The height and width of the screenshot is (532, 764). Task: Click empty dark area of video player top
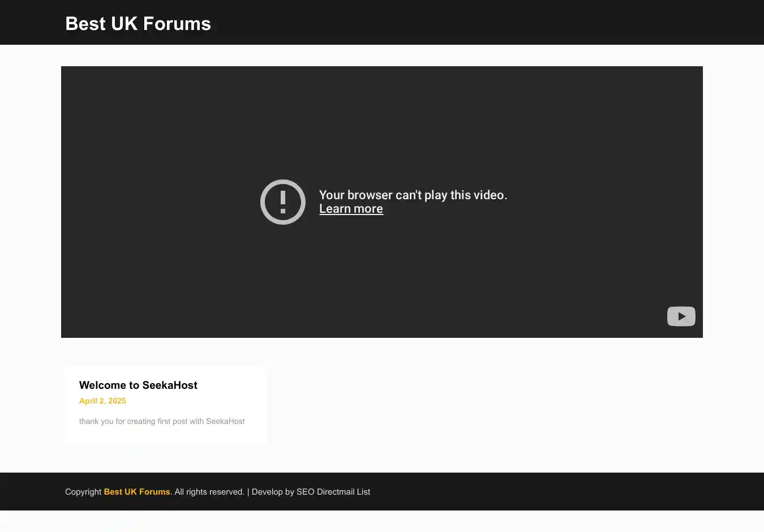pos(382,102)
